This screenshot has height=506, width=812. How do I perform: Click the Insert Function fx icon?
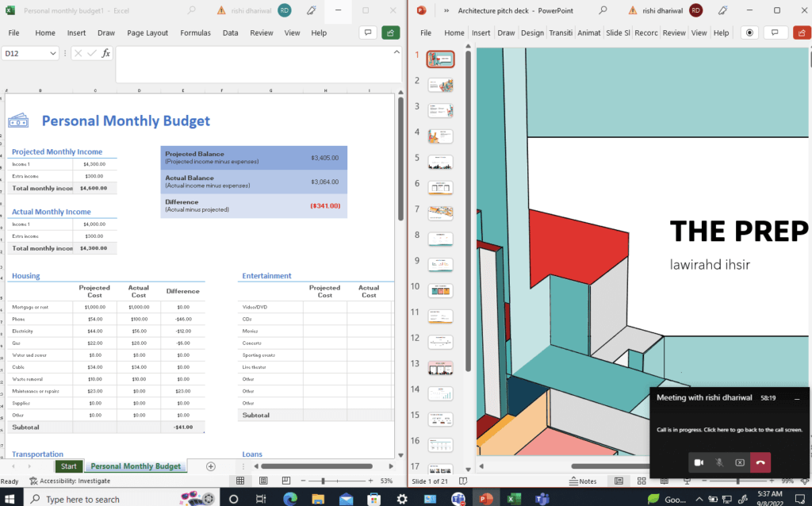coord(105,53)
